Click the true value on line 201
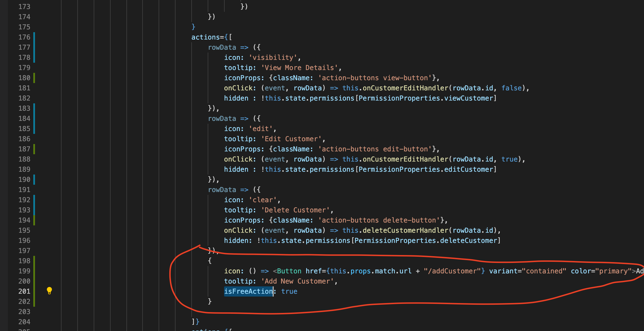This screenshot has height=331, width=644. [289, 291]
